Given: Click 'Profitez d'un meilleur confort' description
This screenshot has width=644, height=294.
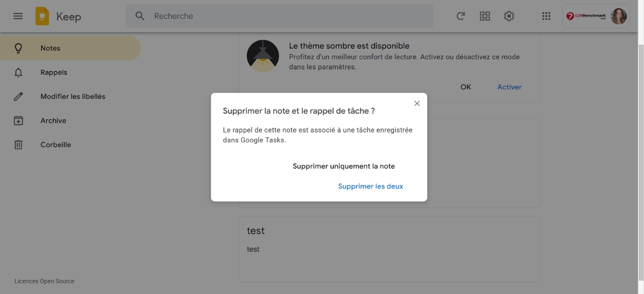Looking at the screenshot, I should (x=404, y=62).
